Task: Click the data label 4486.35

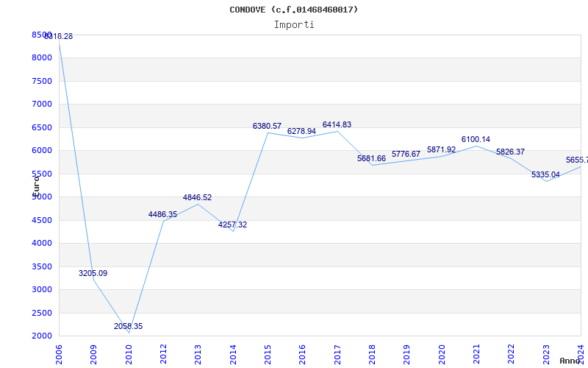Action: [x=162, y=214]
